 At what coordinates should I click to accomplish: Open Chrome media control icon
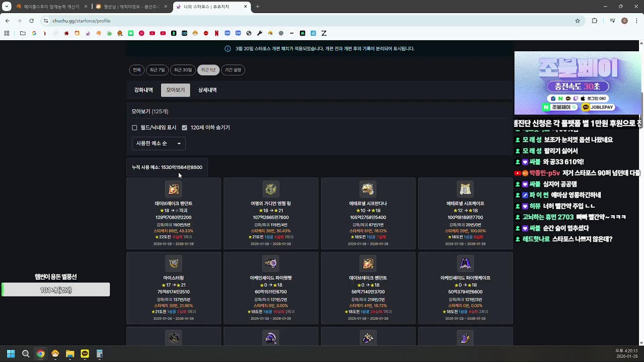[x=612, y=21]
